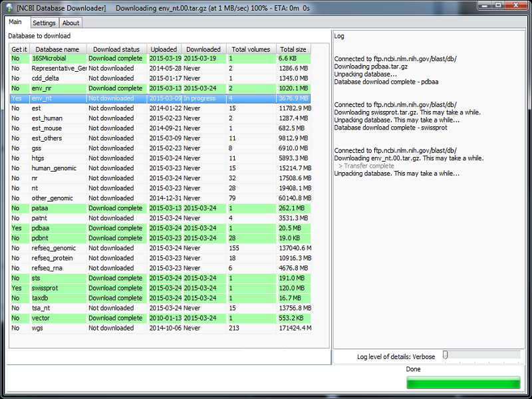Open the About tab
The image size is (532, 399).
click(x=70, y=22)
